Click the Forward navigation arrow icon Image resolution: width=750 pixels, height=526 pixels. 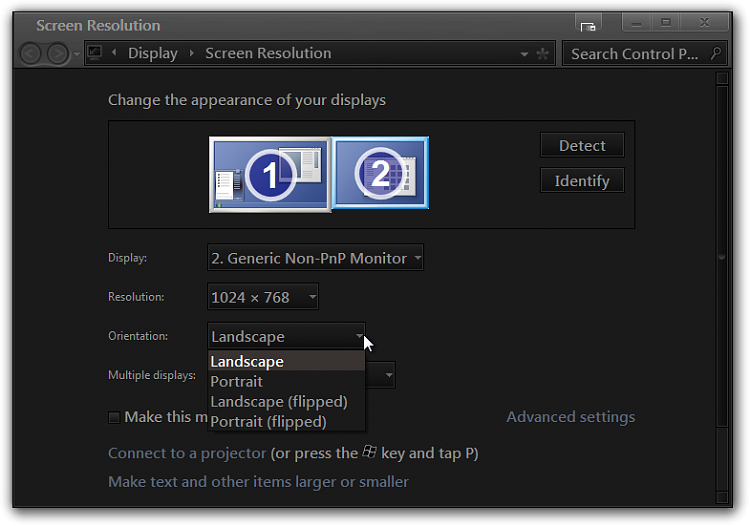click(57, 54)
